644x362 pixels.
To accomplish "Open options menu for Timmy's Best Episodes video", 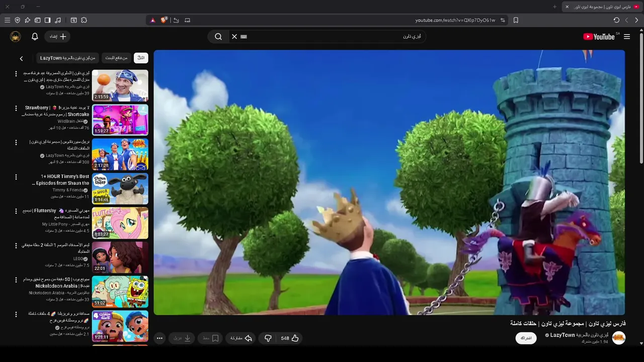I will tap(16, 177).
